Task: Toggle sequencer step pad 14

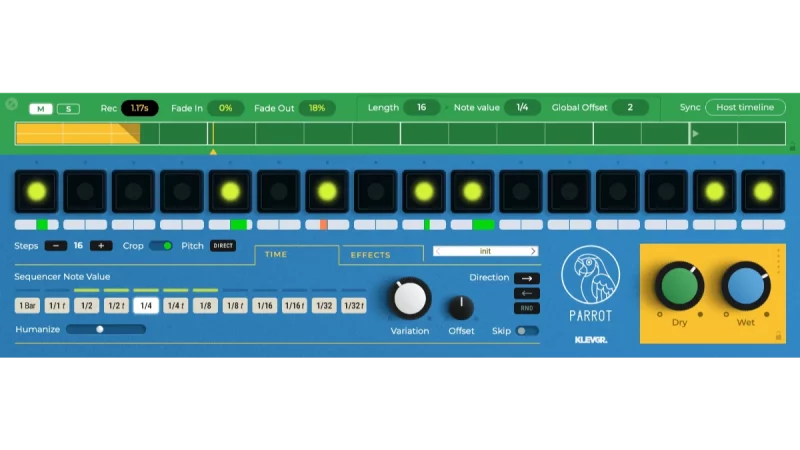Action: point(666,192)
